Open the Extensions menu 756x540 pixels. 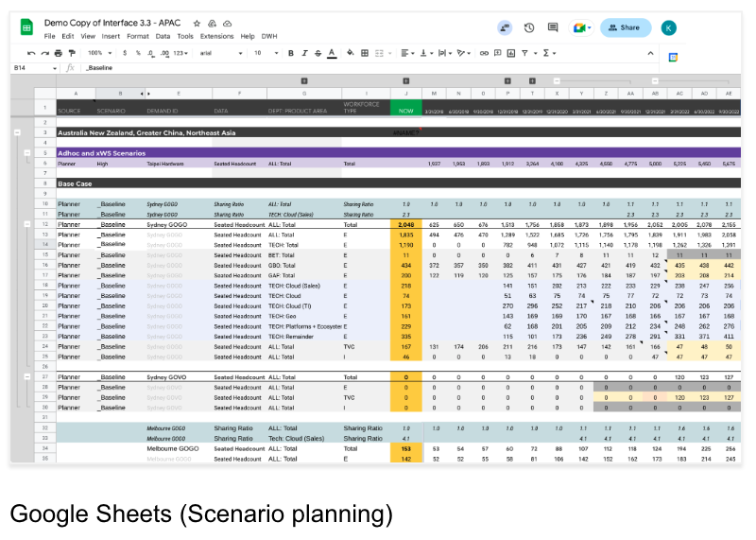point(217,36)
